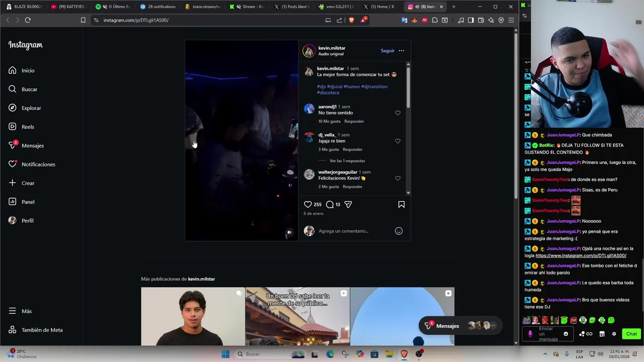Show hidden system tray icons
Viewport: 644px width, 362px height.
pyautogui.click(x=545, y=354)
